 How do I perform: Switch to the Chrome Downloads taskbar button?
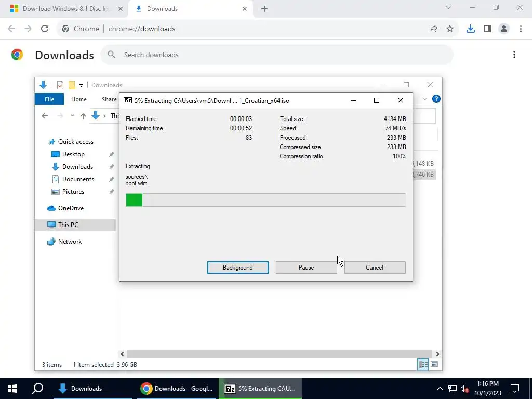click(x=177, y=389)
